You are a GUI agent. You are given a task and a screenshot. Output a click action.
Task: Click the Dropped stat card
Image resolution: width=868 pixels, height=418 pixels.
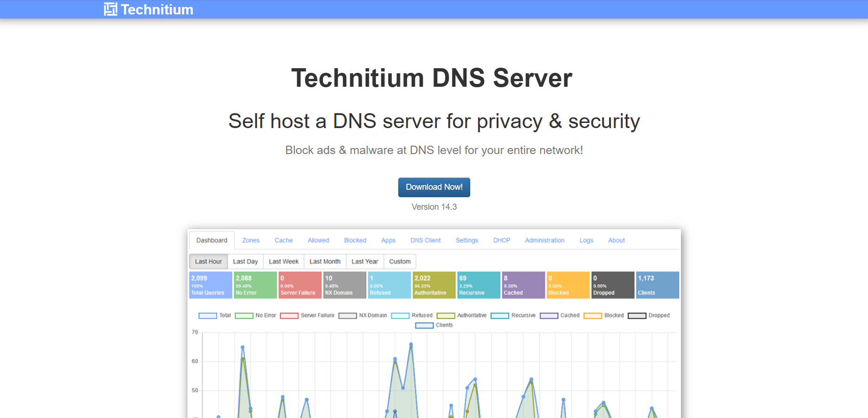[613, 285]
